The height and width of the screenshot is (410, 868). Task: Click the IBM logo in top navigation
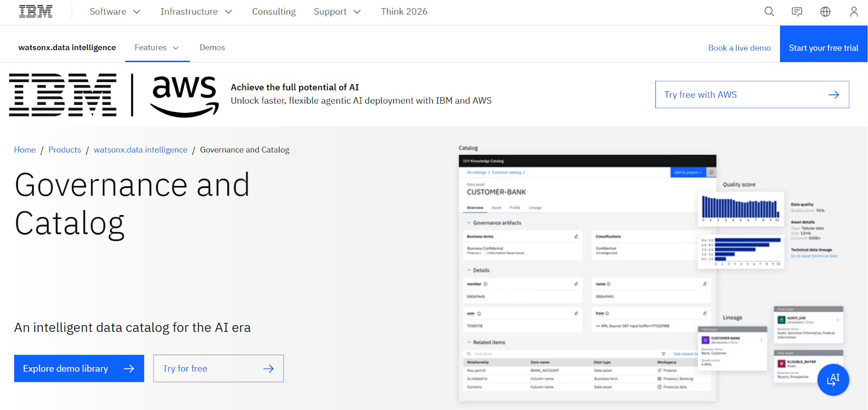[x=36, y=11]
